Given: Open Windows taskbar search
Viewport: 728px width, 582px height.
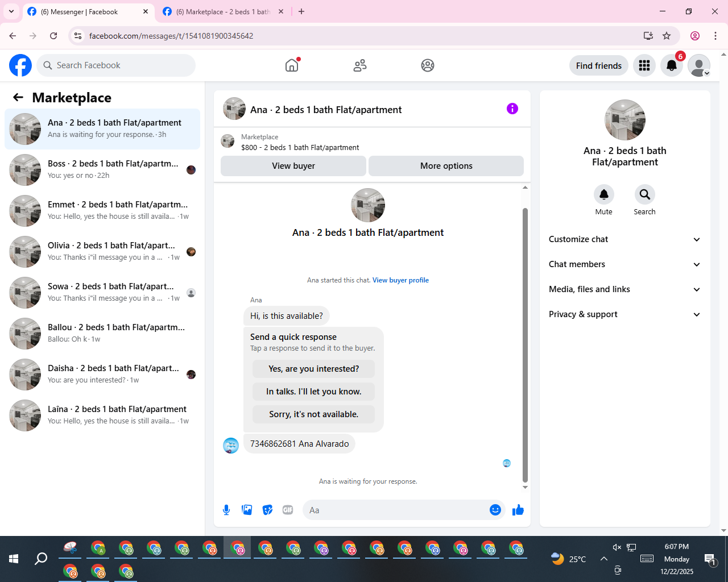Looking at the screenshot, I should (x=41, y=559).
